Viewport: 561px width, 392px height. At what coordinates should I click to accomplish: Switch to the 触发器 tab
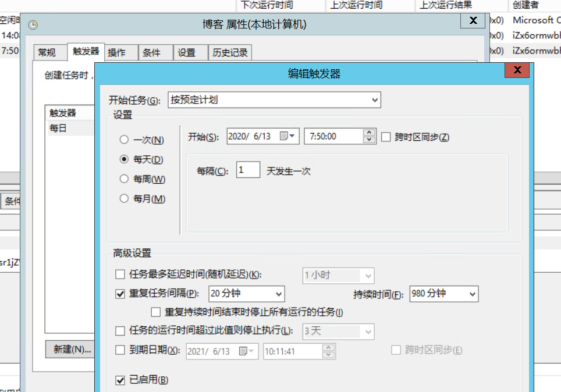click(86, 51)
